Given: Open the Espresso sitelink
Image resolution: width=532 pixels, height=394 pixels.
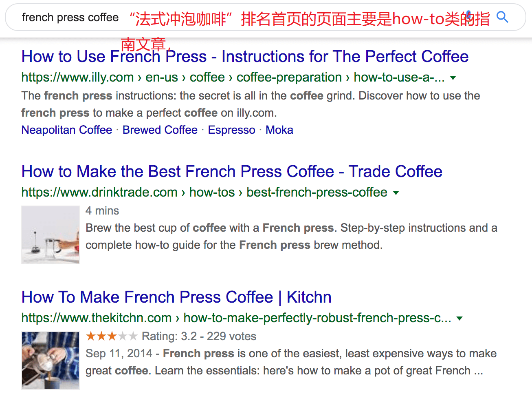Looking at the screenshot, I should 232,130.
